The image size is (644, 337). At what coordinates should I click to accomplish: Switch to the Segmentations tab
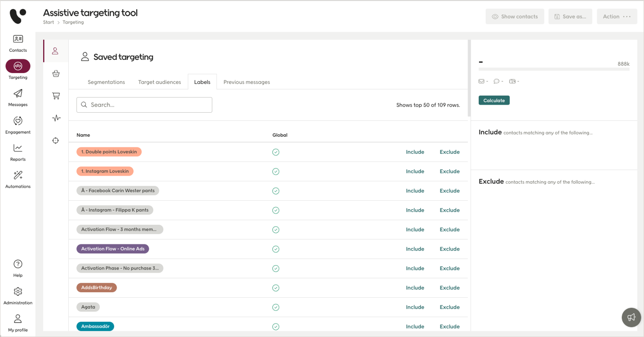(x=106, y=81)
